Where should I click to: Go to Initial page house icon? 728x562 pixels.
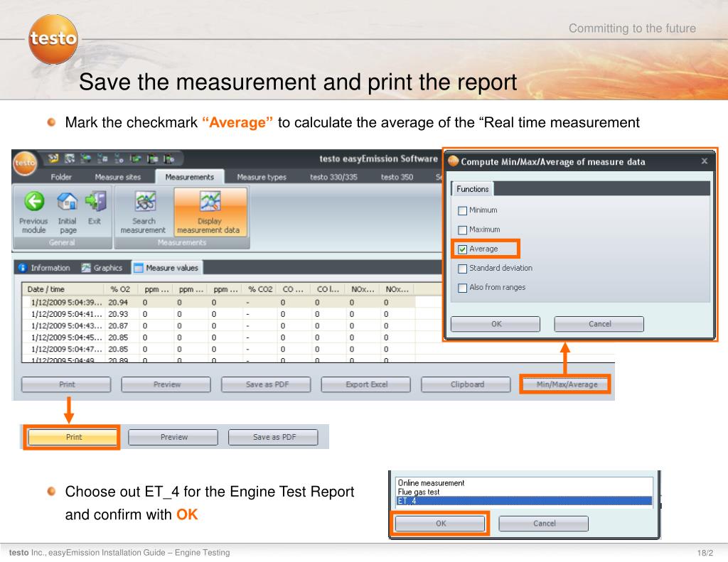pos(68,201)
